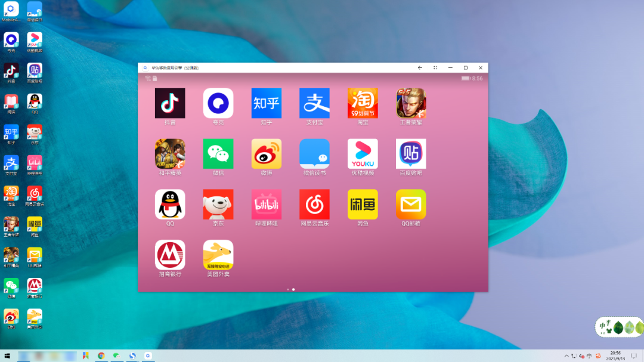Click the floating leaf input method widget
This screenshot has width=644, height=362.
pos(620,327)
